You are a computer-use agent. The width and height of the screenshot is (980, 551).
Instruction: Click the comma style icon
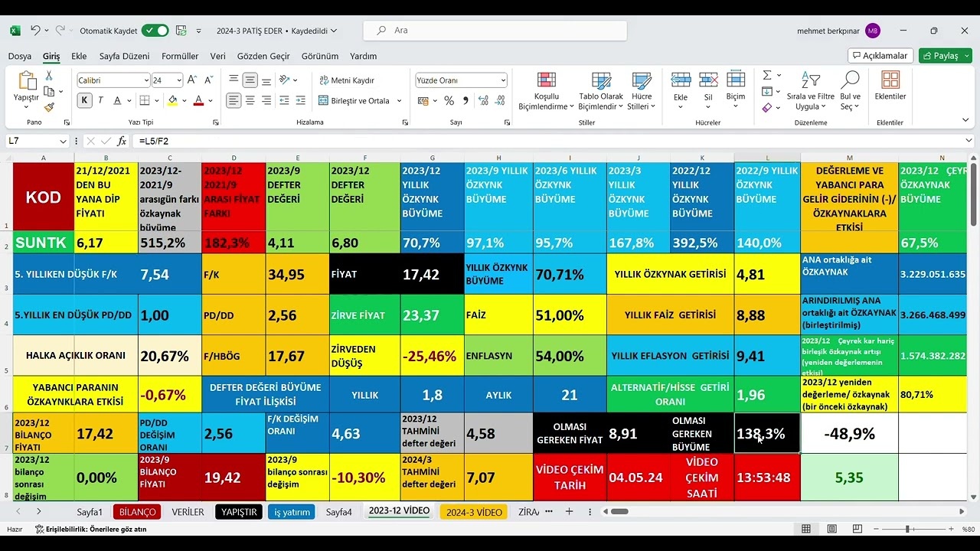(x=465, y=100)
